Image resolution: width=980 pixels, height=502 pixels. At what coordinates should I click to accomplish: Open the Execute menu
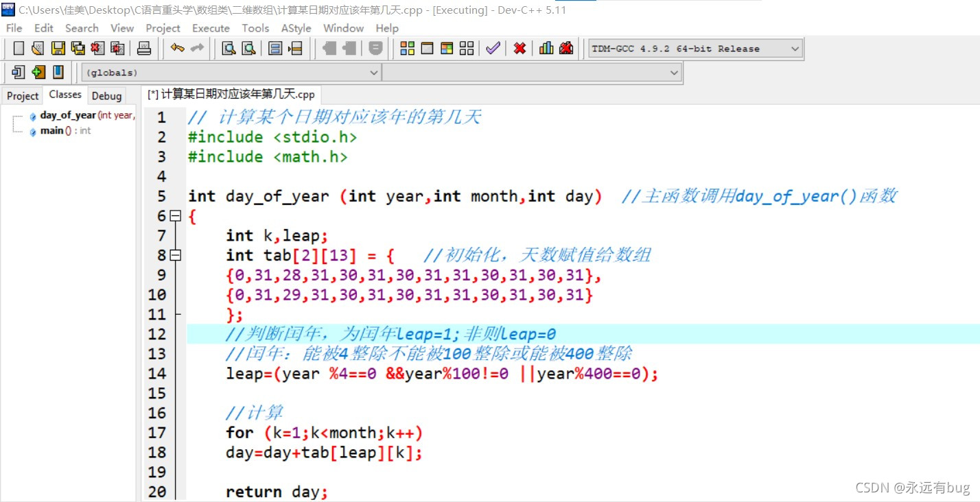(x=211, y=28)
